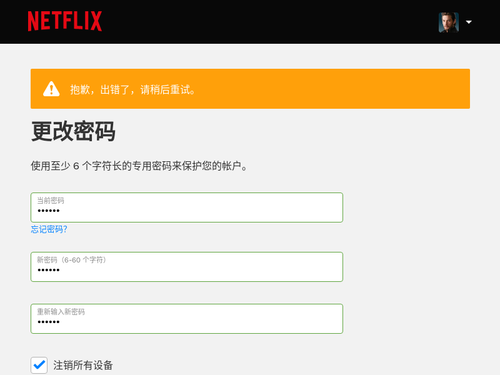Expand the account dropdown arrow

pyautogui.click(x=469, y=22)
